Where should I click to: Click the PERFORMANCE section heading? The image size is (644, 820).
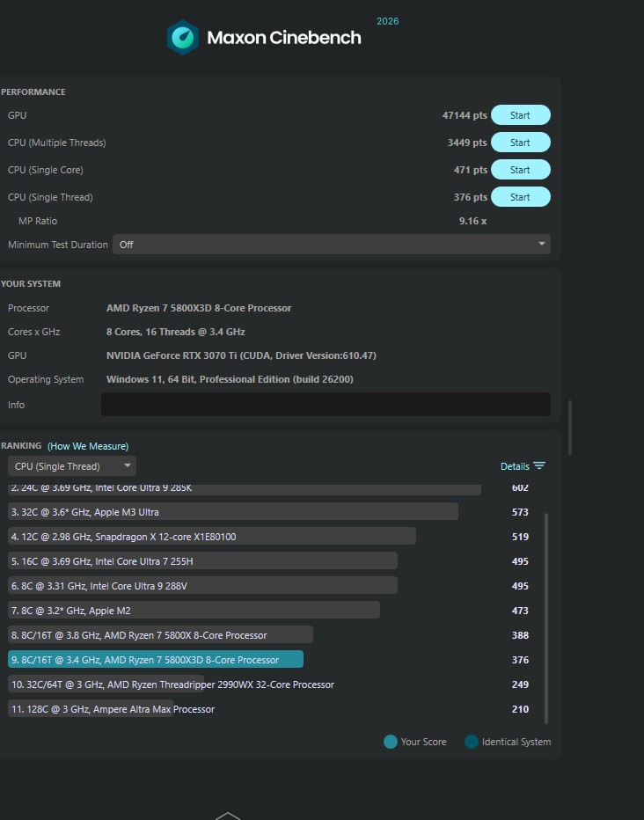[x=33, y=92]
